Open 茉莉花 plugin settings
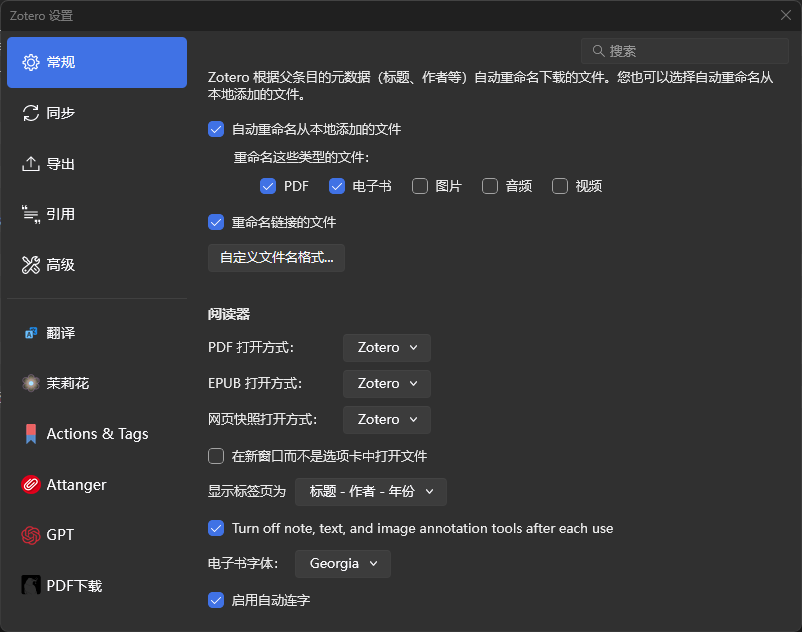The width and height of the screenshot is (802, 632). (x=97, y=383)
